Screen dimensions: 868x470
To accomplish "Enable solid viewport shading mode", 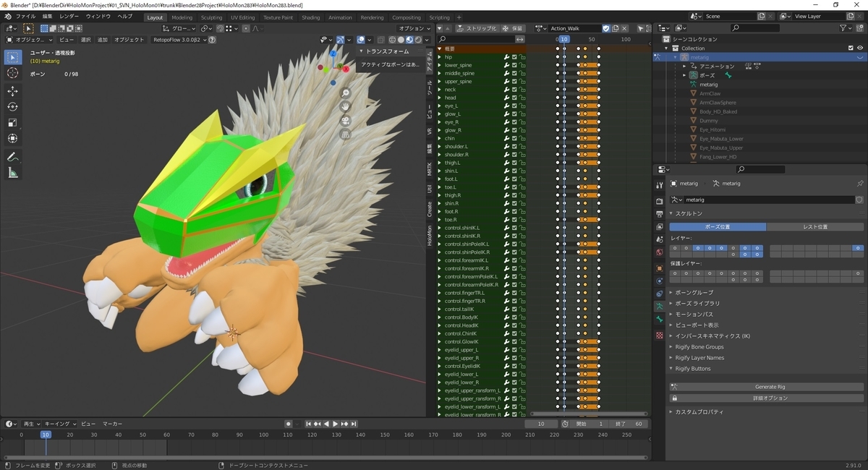I will 401,40.
